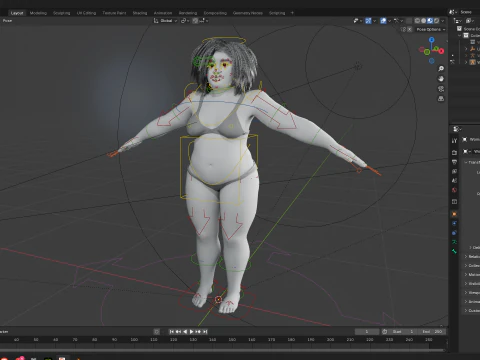Click the zoom view magnifier icon
The height and width of the screenshot is (360, 480).
click(441, 69)
